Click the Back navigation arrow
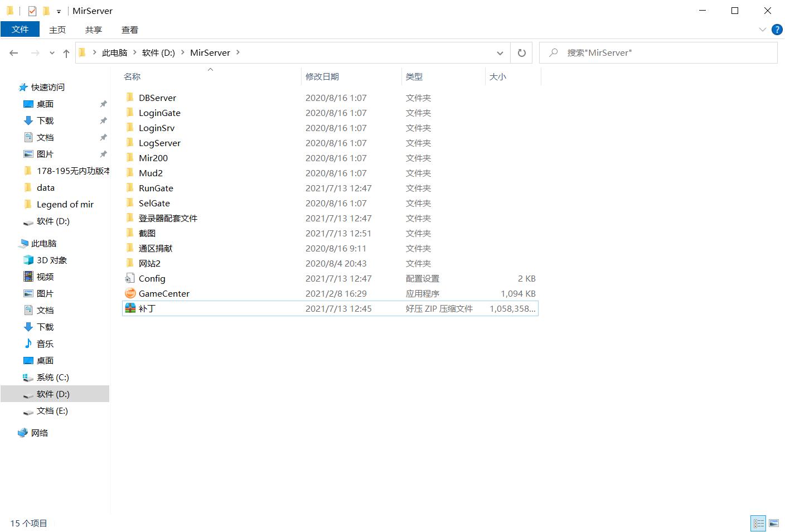Viewport: 785px width, 532px height. [14, 53]
